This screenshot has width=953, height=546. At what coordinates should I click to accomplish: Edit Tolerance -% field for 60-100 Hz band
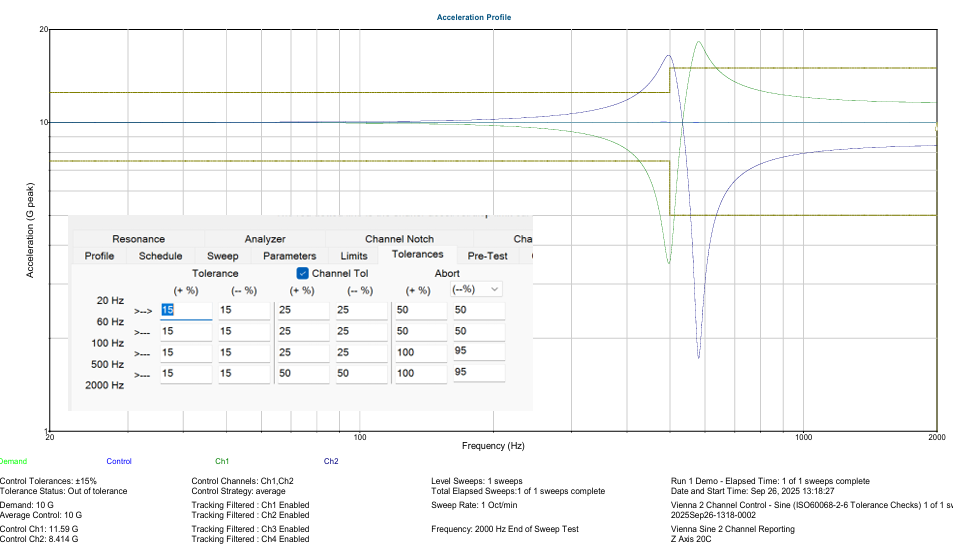point(244,331)
